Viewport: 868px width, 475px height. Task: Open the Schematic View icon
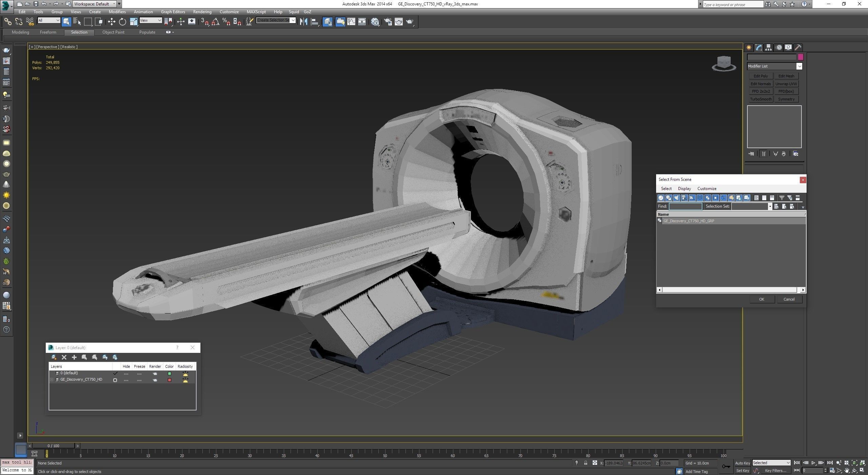362,22
